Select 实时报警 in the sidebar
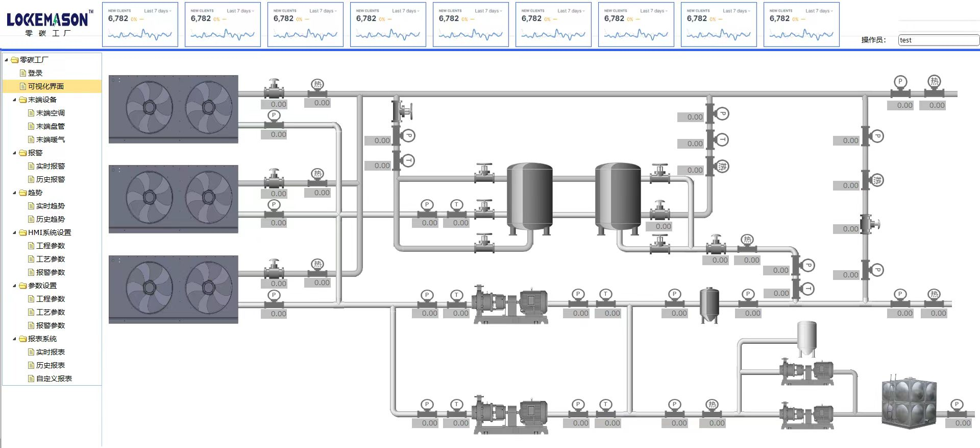The image size is (980, 448). (x=51, y=166)
